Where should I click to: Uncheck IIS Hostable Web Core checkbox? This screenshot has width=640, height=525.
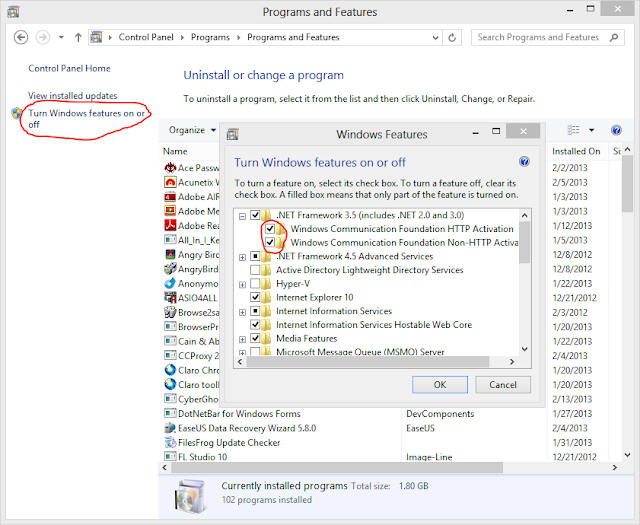tap(256, 325)
